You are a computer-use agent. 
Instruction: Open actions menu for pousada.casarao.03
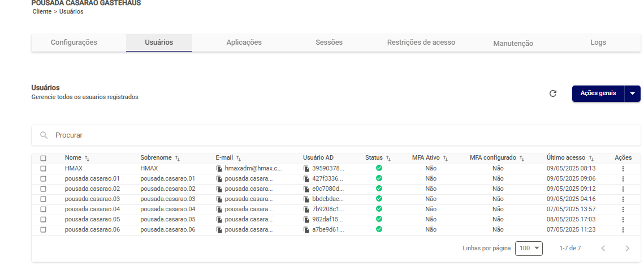(x=623, y=199)
